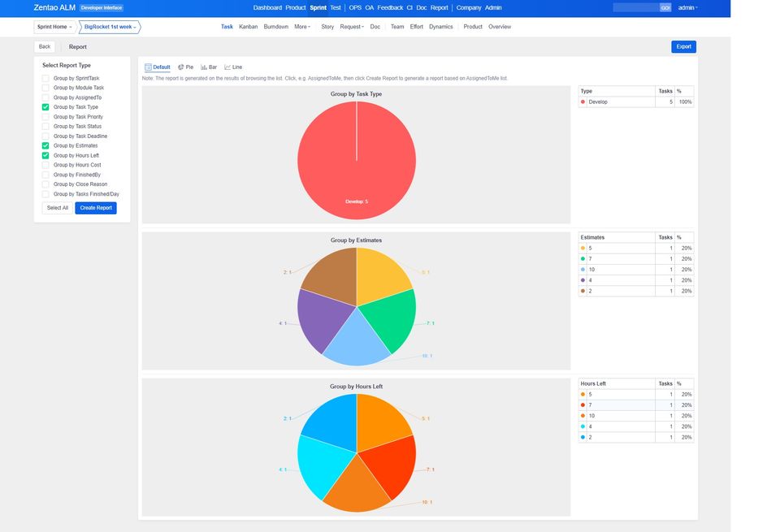Click the Estimates table column header
780x532 pixels.
(617, 238)
